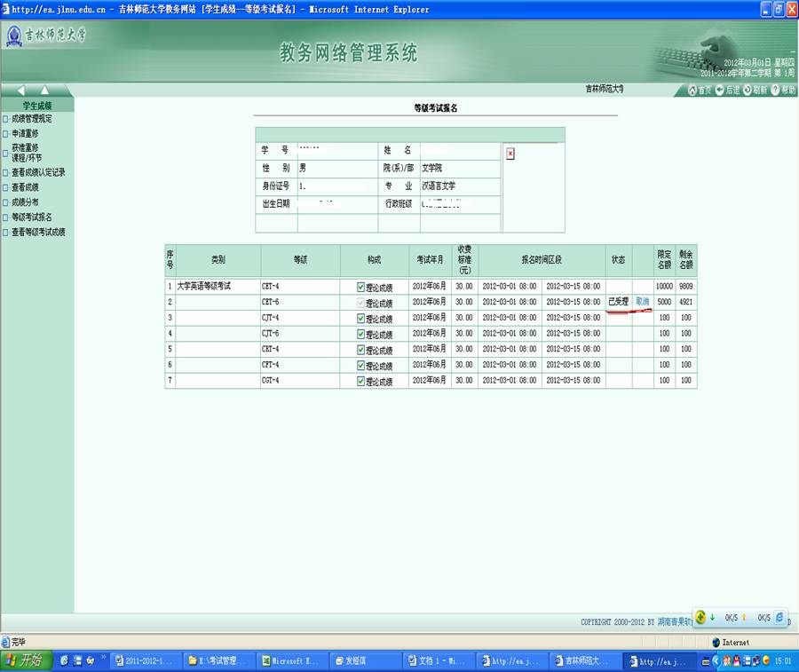Image resolution: width=799 pixels, height=672 pixels.
Task: Click the 后退 back arrow icon
Action: coord(720,90)
